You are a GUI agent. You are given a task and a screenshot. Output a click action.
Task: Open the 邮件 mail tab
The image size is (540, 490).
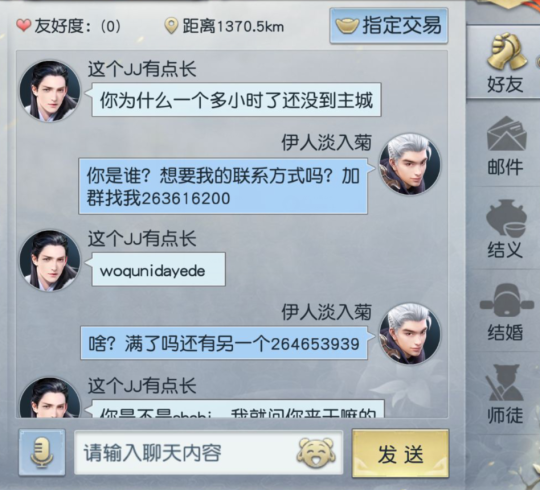(x=505, y=146)
